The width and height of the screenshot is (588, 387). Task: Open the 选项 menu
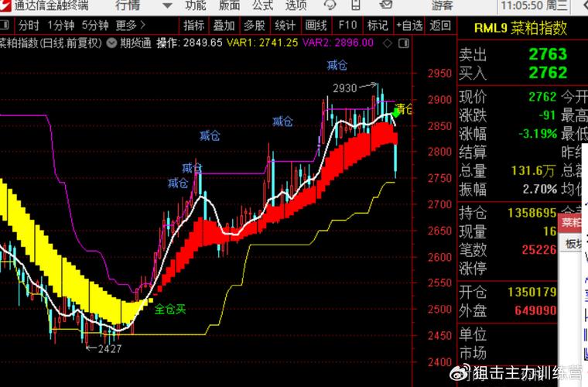pyautogui.click(x=296, y=5)
